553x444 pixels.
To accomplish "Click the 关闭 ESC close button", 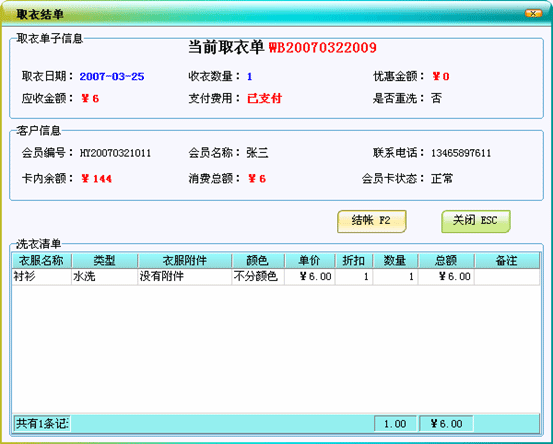I will pyautogui.click(x=476, y=221).
